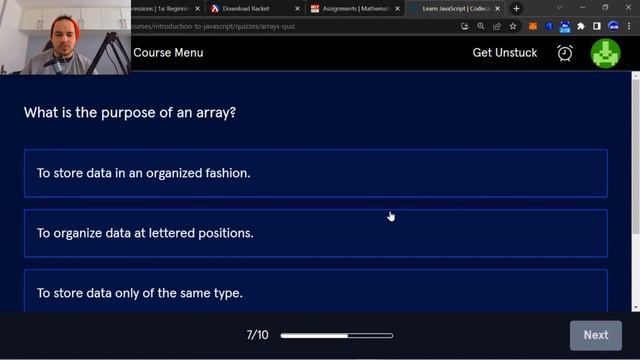Click the browser address bar URL
The height and width of the screenshot is (360, 640).
(213, 27)
